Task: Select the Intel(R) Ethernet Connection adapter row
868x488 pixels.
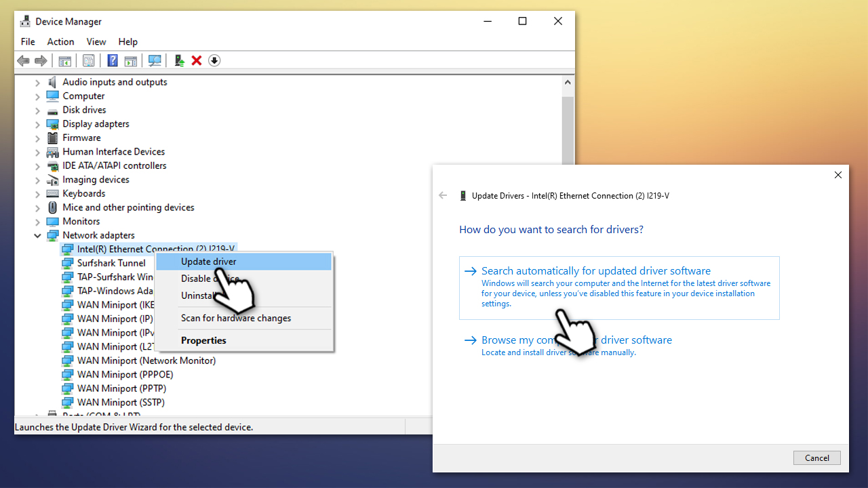Action: (x=149, y=249)
